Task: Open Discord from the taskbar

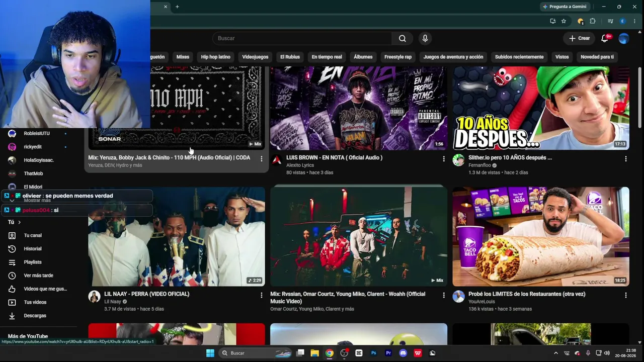Action: [x=403, y=353]
